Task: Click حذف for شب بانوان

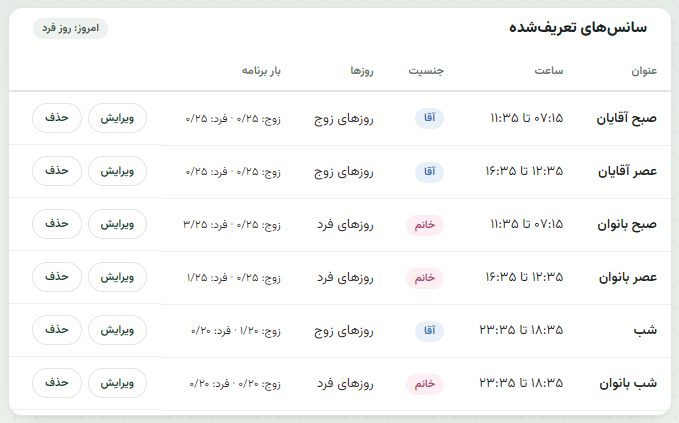Action: pos(57,383)
